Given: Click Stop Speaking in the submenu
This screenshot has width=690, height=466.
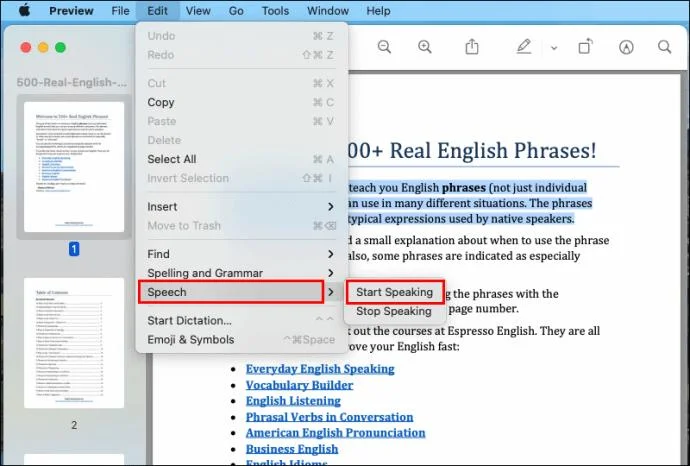Looking at the screenshot, I should (394, 311).
